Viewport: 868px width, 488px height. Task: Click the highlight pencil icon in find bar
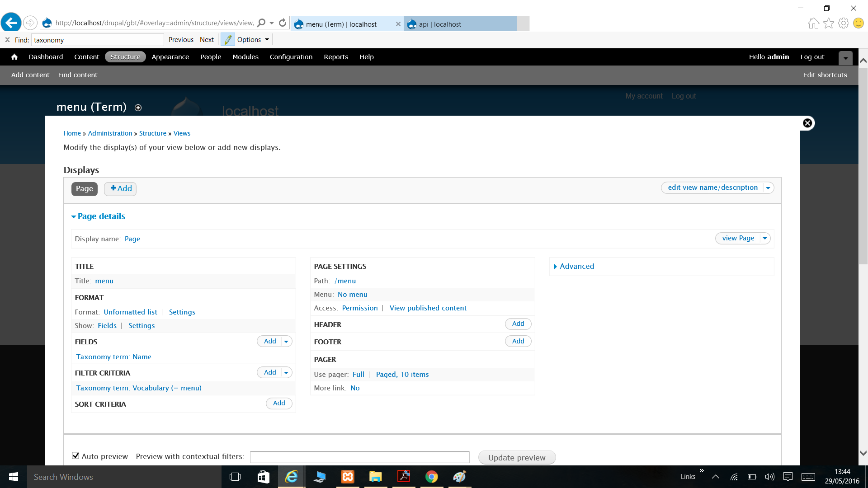pos(228,40)
